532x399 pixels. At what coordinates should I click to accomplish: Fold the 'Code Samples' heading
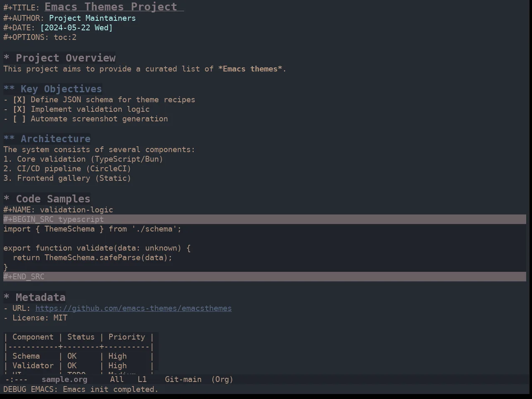coord(7,199)
